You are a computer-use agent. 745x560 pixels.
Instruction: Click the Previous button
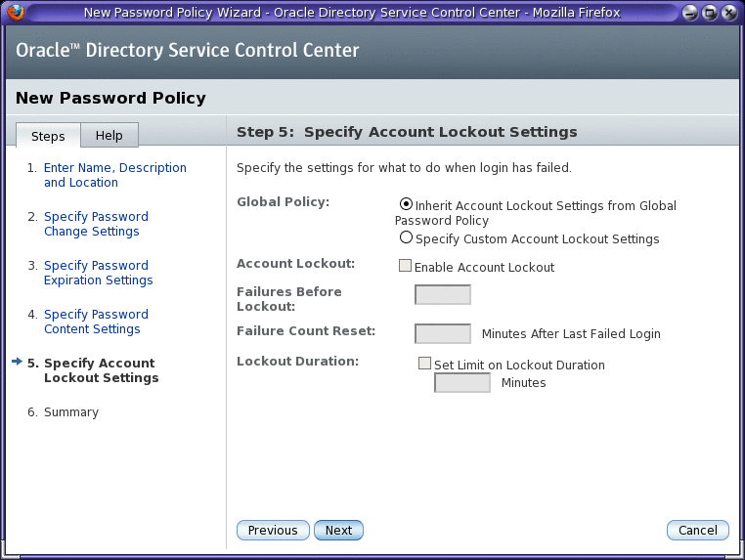(x=273, y=530)
